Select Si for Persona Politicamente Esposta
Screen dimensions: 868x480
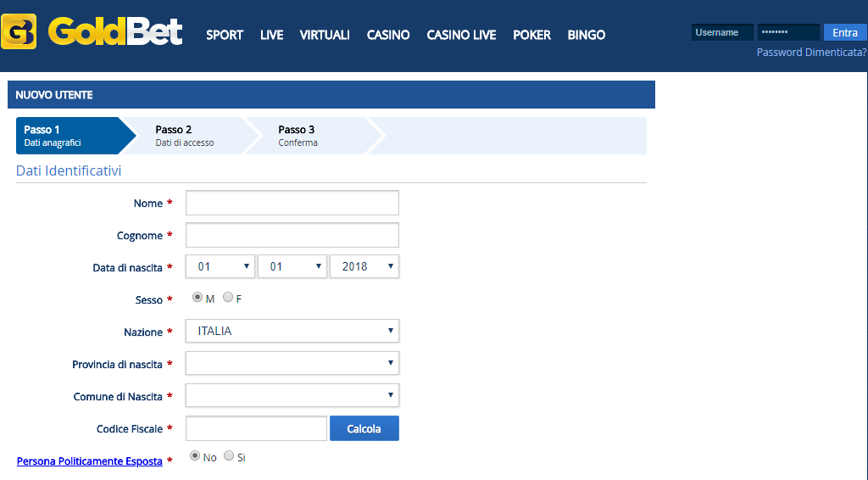(x=229, y=455)
